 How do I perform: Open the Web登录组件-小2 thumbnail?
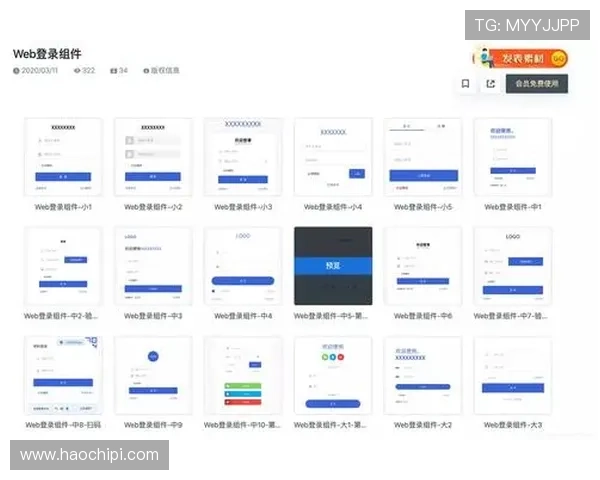pyautogui.click(x=153, y=157)
